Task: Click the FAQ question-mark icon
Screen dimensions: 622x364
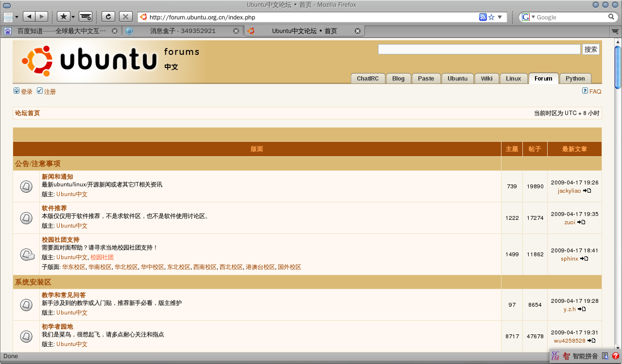Action: [585, 91]
